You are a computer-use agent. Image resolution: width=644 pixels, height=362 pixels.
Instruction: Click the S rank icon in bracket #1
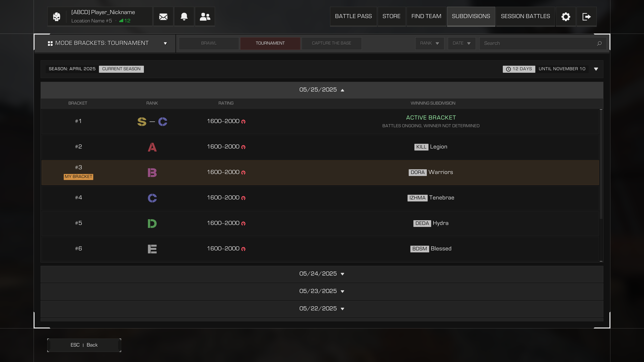point(142,122)
